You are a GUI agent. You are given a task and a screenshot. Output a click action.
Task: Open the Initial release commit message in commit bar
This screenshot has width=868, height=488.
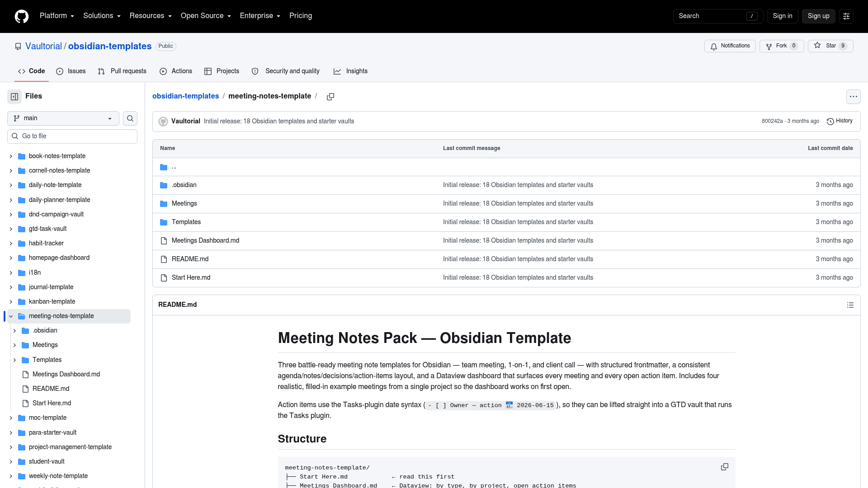[x=279, y=122]
